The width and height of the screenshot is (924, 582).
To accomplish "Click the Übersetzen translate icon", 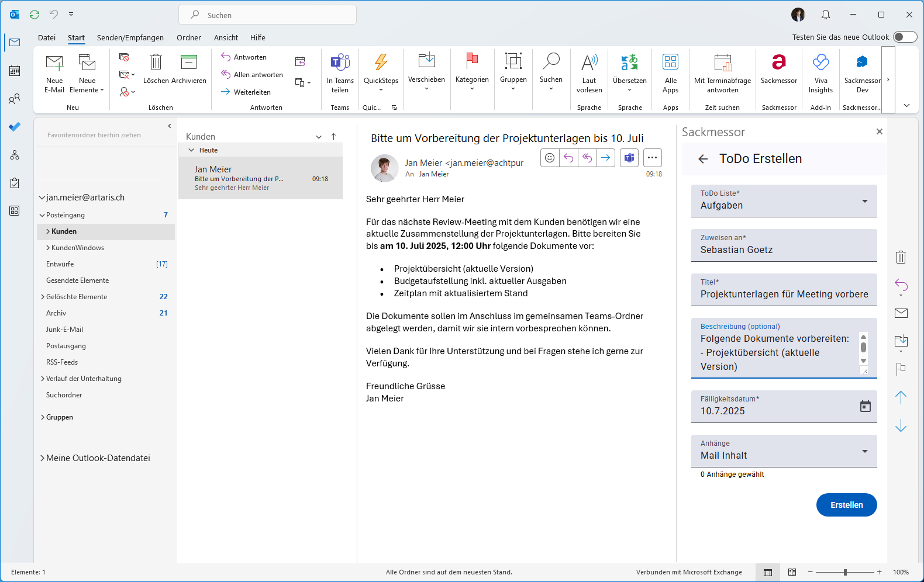I will [629, 63].
